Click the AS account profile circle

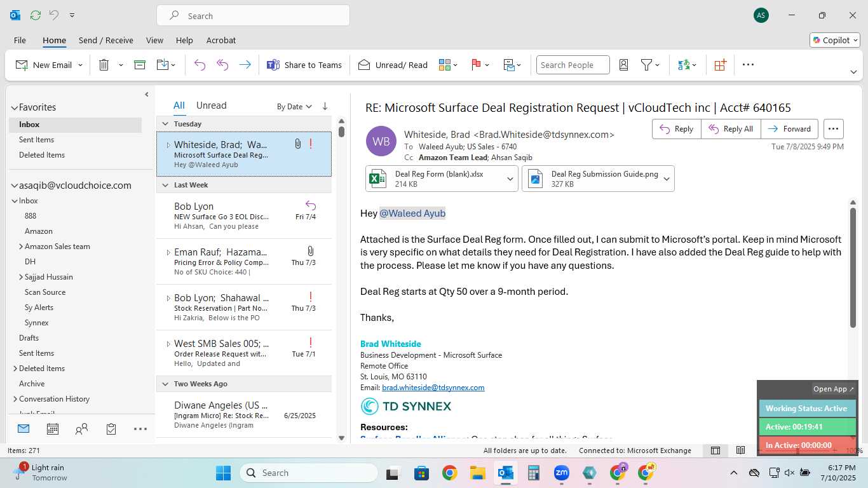pyautogui.click(x=761, y=15)
